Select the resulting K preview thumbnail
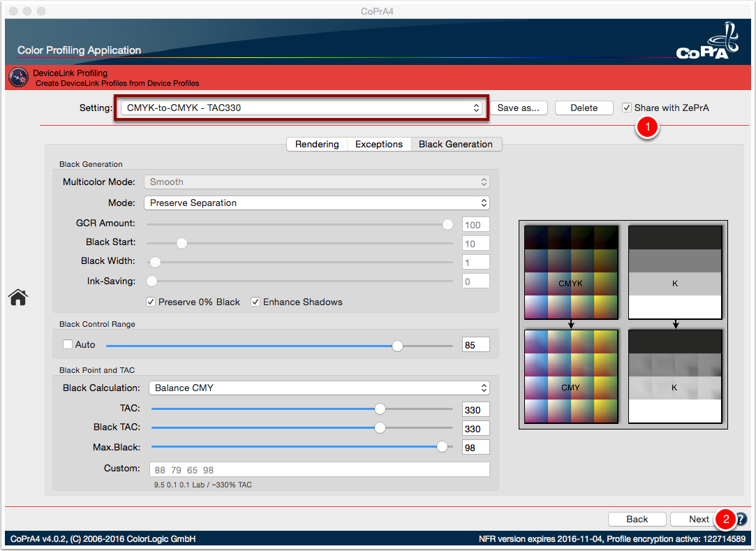 tap(675, 376)
